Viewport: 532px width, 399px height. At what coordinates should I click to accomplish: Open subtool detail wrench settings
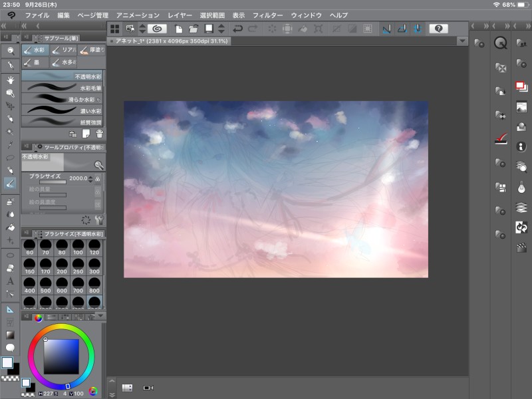99,220
